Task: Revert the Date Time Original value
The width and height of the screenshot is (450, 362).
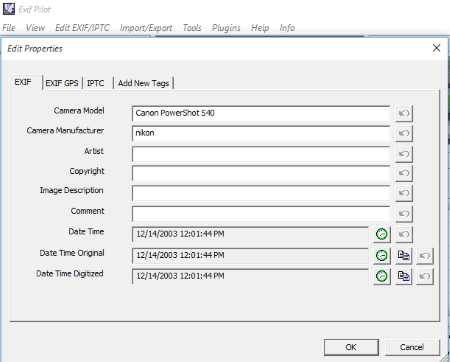Action: tap(425, 256)
